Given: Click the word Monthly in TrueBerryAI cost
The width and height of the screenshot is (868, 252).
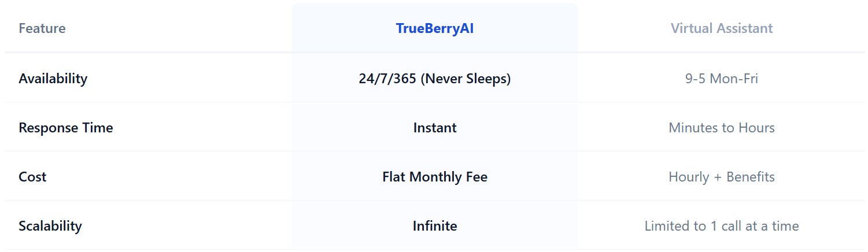Looking at the screenshot, I should [434, 177].
